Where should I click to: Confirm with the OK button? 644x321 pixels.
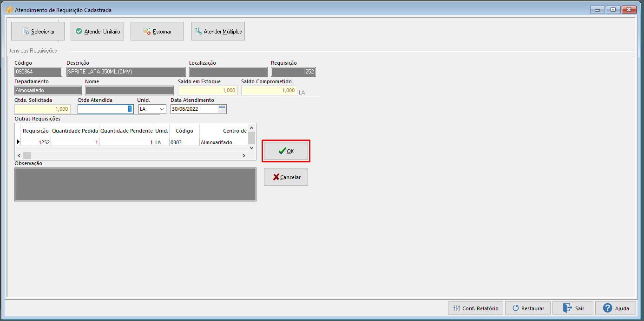286,151
